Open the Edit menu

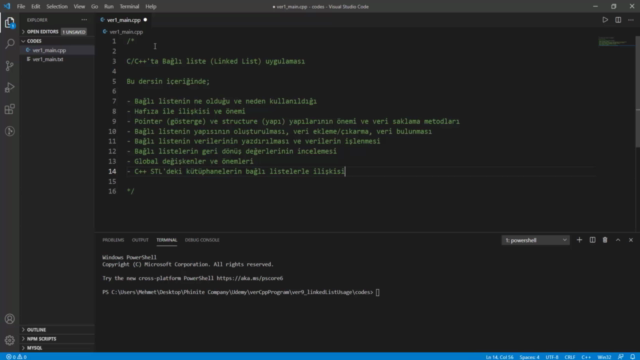[x=36, y=7]
